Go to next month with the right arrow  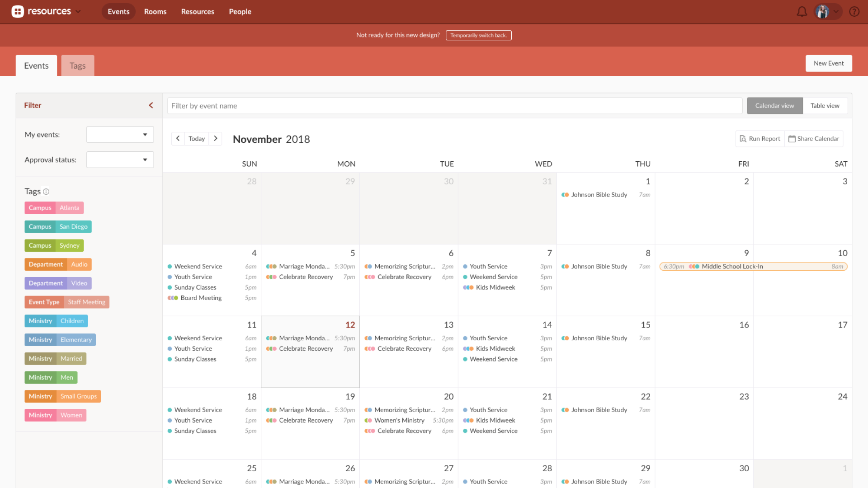tap(216, 138)
